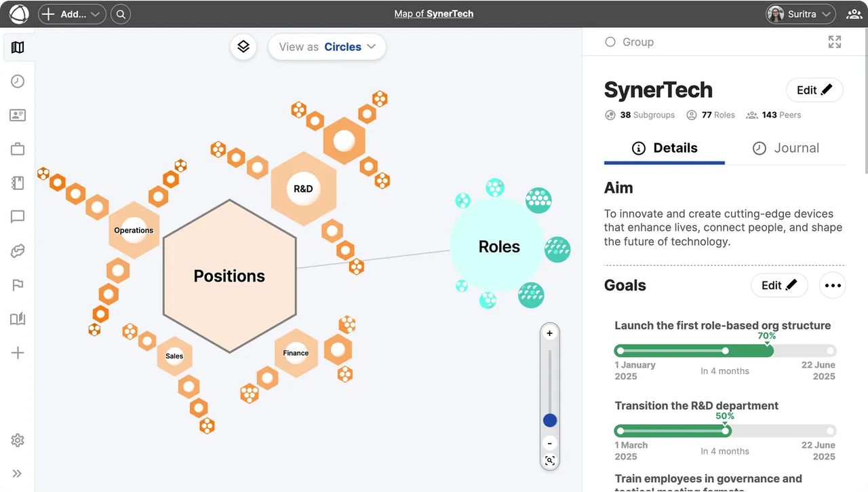The height and width of the screenshot is (492, 868).
Task: Select the Details tab
Action: [664, 148]
